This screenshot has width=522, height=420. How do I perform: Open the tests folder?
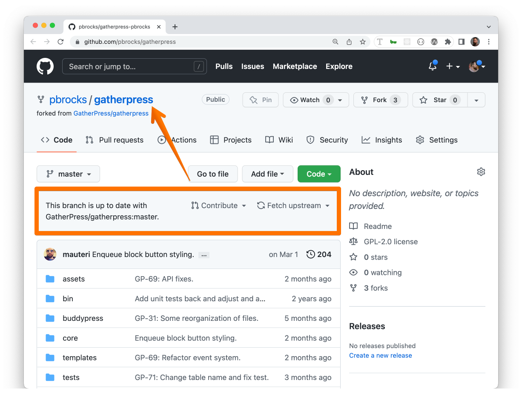pos(71,377)
